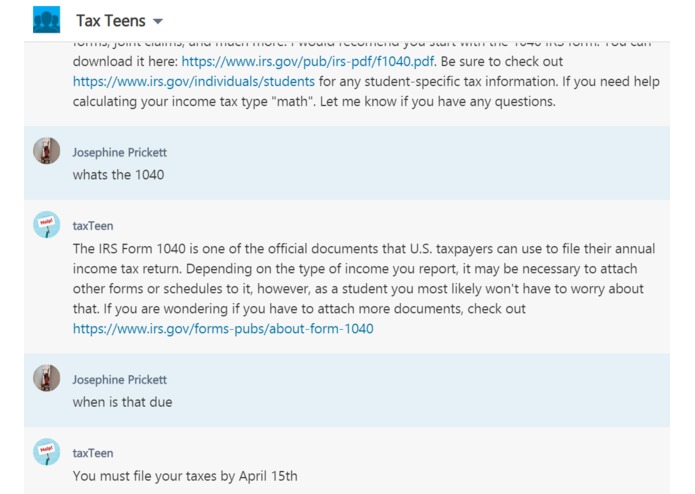Follow the irs.gov/individuals/students link
The height and width of the screenshot is (494, 695).
194,82
